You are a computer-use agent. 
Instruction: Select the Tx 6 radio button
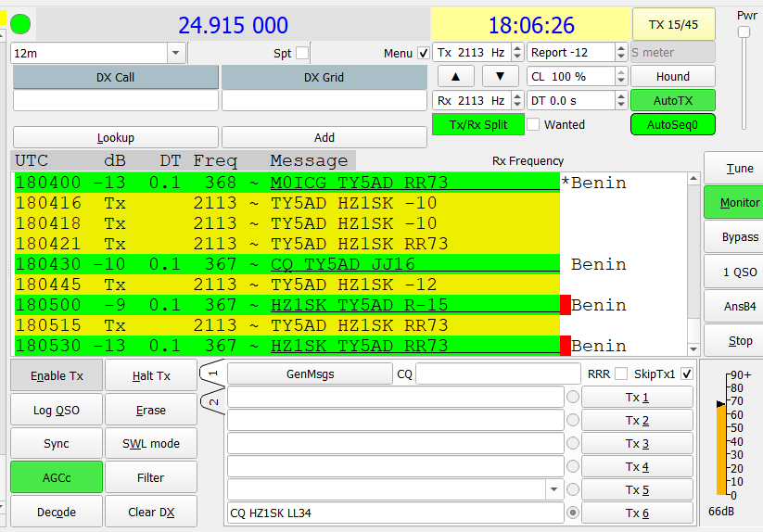(x=573, y=513)
